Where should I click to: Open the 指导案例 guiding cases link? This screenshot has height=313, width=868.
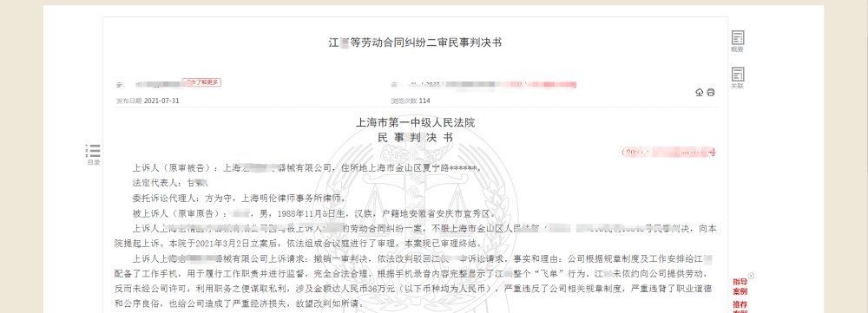tap(740, 286)
